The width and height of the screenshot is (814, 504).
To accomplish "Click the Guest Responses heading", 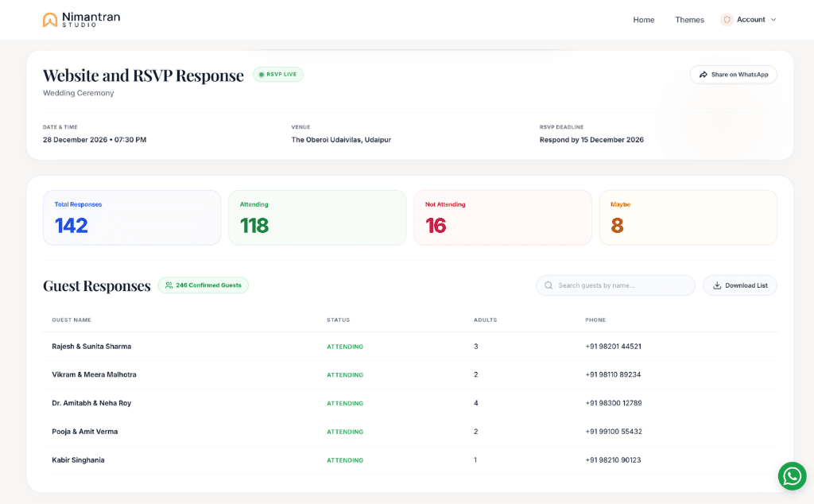I will point(96,285).
